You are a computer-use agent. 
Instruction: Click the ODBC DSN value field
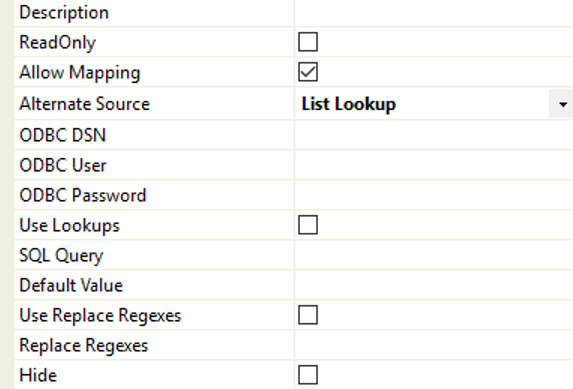coord(434,135)
